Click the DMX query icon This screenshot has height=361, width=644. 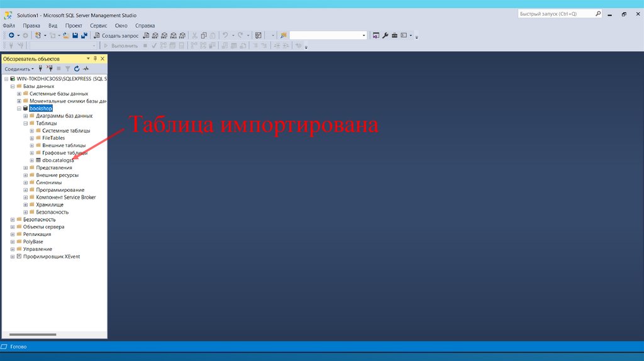click(164, 35)
